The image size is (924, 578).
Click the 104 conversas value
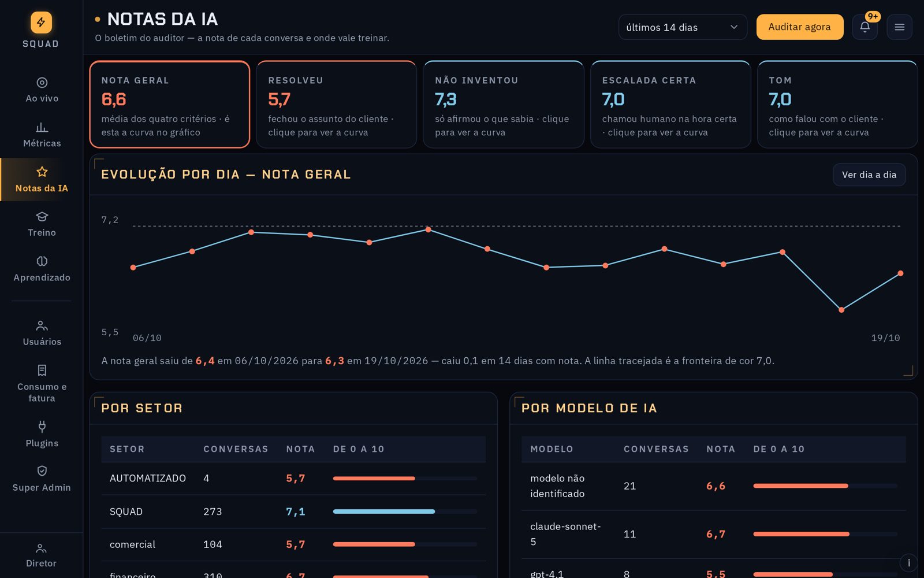(x=213, y=544)
